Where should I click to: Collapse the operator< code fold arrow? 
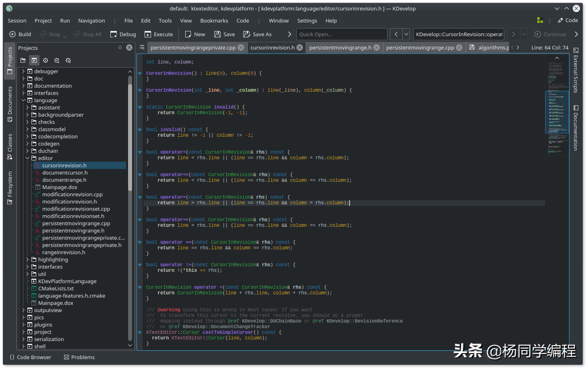click(140, 152)
